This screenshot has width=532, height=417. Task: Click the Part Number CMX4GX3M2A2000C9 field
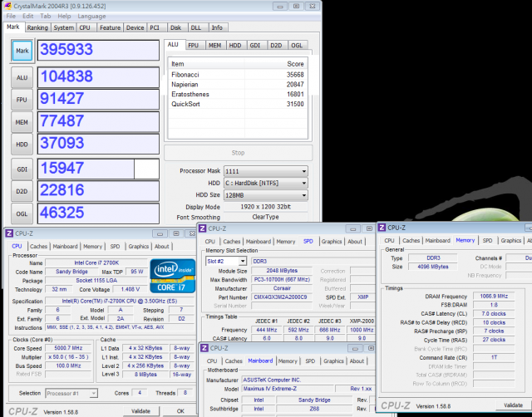[x=282, y=297]
